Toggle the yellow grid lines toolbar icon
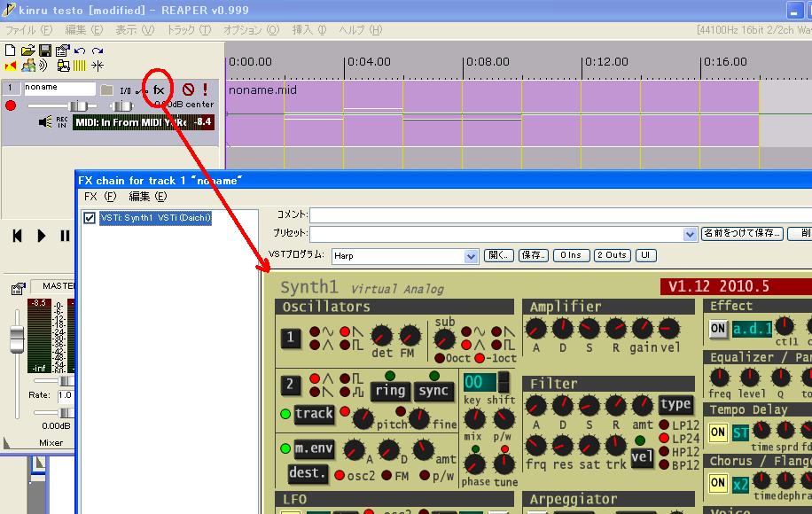 [x=80, y=66]
